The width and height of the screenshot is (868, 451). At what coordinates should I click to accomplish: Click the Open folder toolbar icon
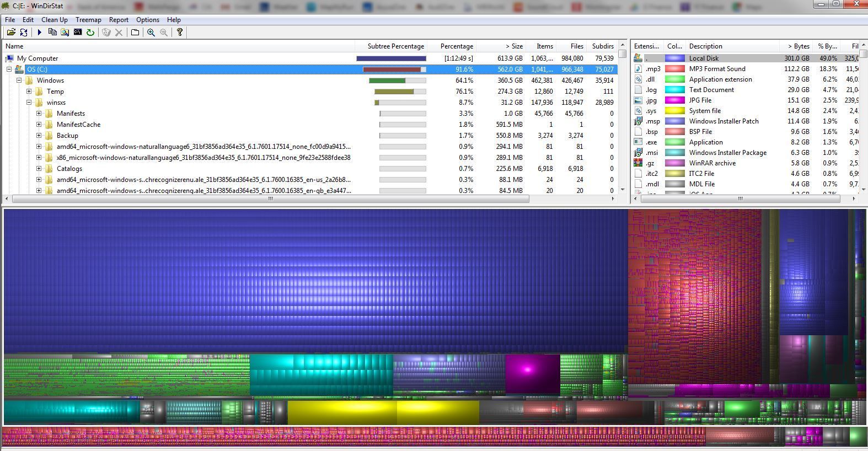coord(10,33)
